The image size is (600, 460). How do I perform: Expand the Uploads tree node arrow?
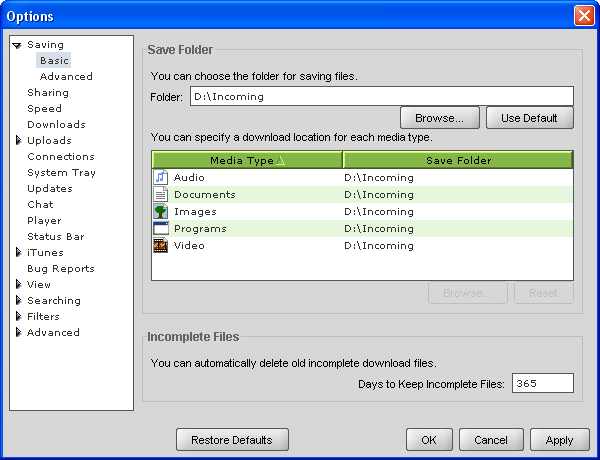coord(18,140)
